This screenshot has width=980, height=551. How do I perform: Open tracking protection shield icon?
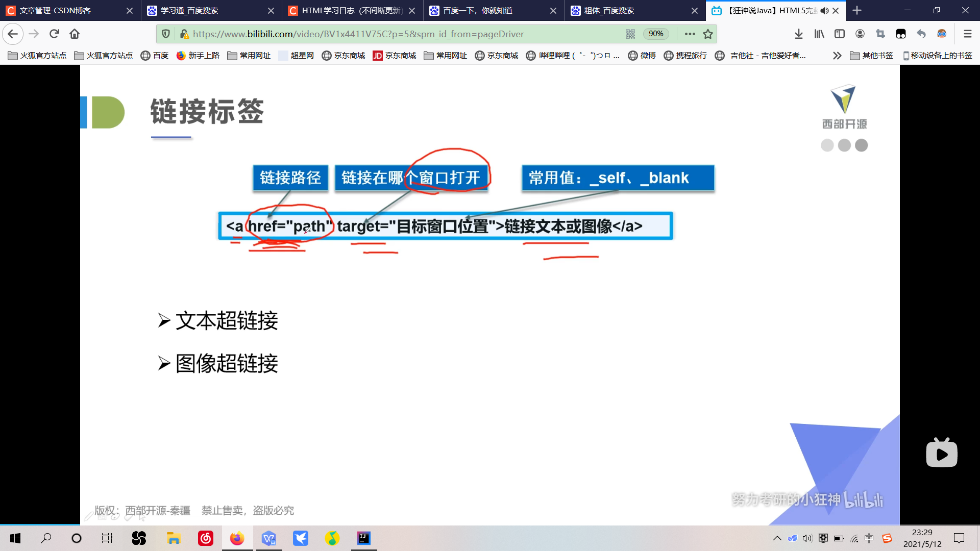pyautogui.click(x=166, y=34)
